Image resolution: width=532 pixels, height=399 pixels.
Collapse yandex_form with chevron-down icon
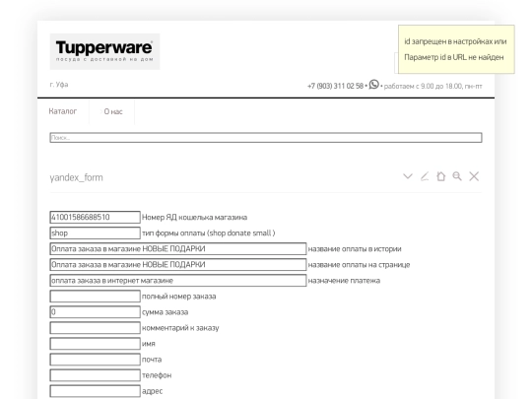[408, 176]
